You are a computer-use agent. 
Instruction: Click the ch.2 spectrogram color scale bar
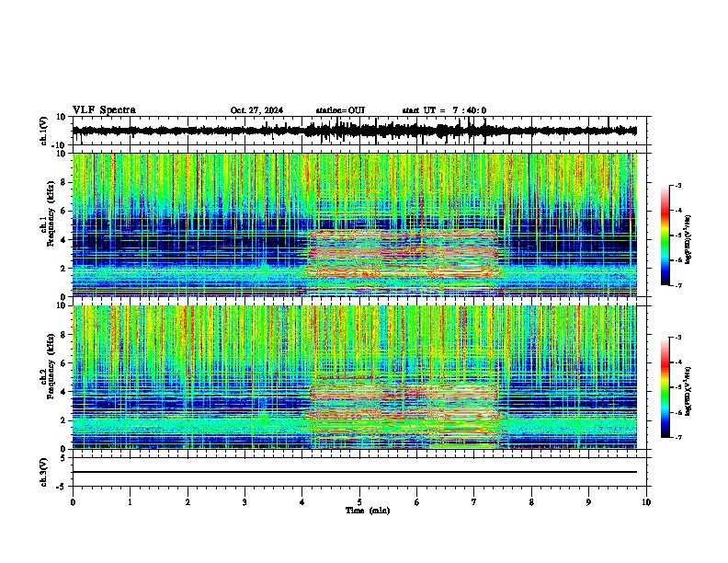point(665,387)
